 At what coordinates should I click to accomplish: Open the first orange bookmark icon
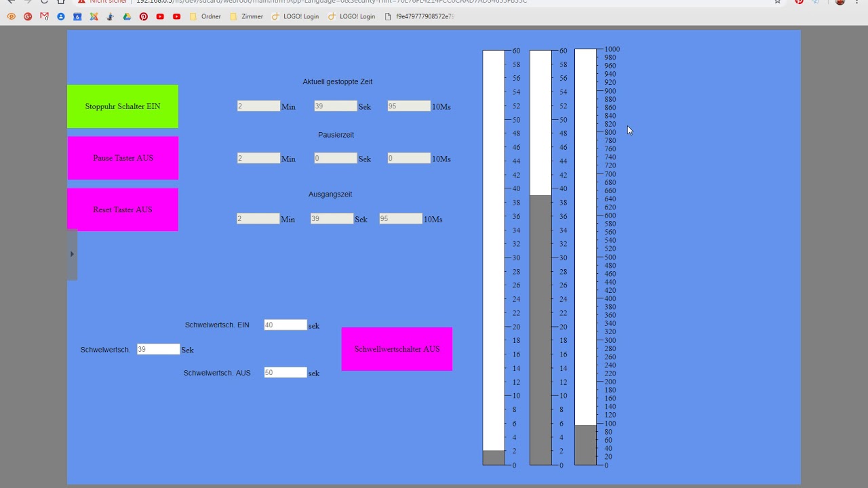coord(12,16)
